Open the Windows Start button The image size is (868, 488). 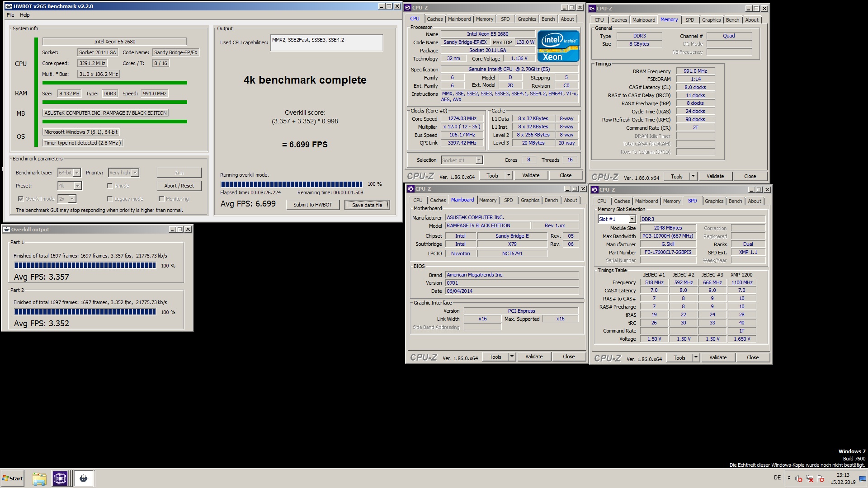click(x=13, y=479)
